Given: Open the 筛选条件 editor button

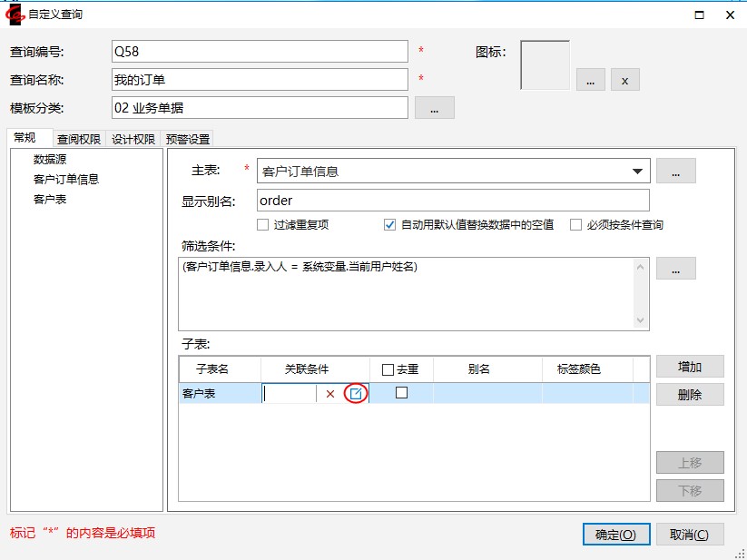Looking at the screenshot, I should (x=675, y=269).
